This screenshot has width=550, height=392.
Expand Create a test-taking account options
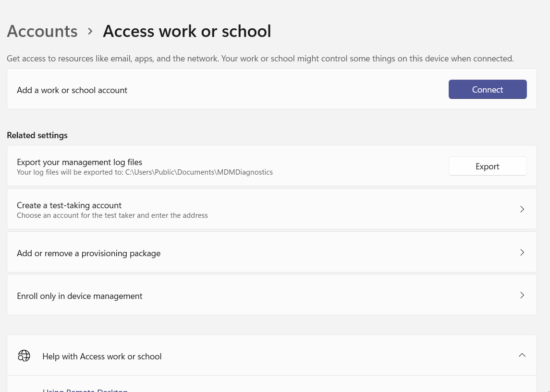point(271,209)
